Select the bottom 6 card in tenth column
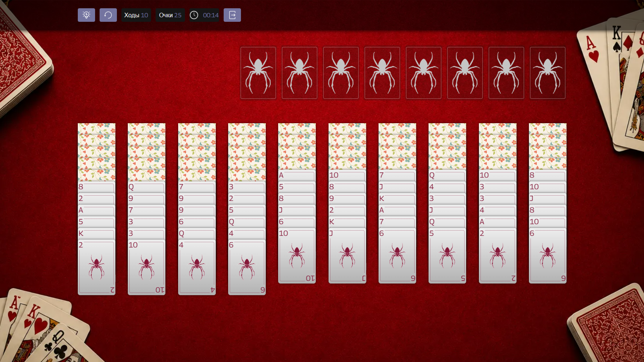 click(x=548, y=256)
